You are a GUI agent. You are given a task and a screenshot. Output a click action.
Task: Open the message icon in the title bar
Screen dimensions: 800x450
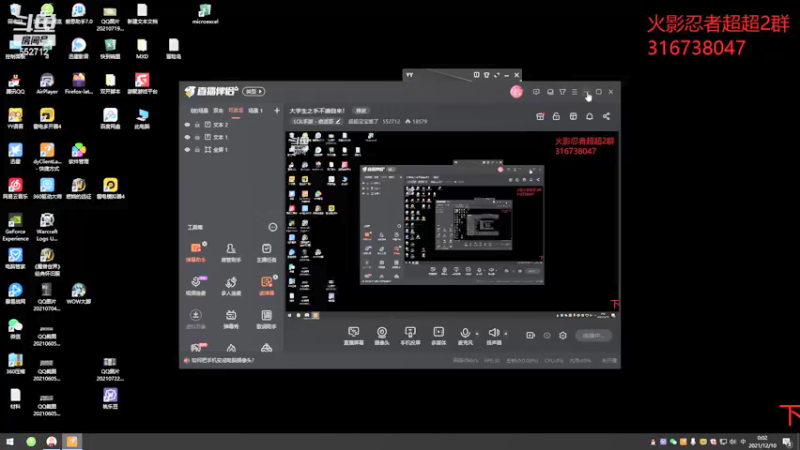[x=536, y=92]
